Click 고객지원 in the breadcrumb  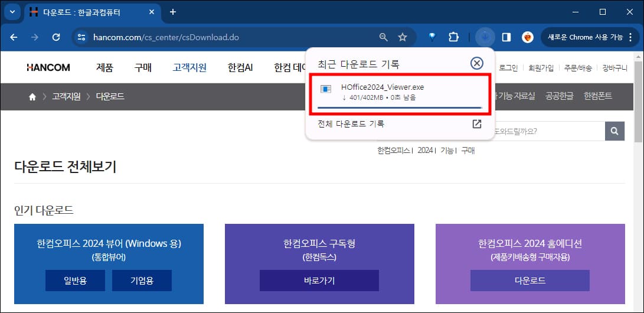point(66,97)
